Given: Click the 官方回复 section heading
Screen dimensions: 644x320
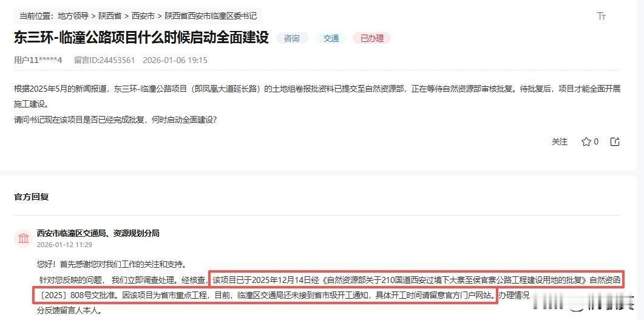Looking at the screenshot, I should tap(31, 197).
